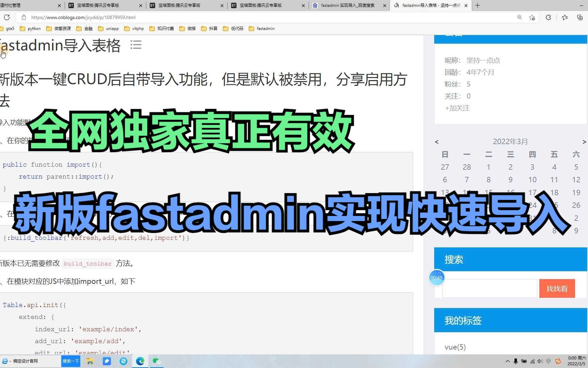The image size is (588, 368).
Task: Go to previous month in calendar
Action: [x=437, y=142]
